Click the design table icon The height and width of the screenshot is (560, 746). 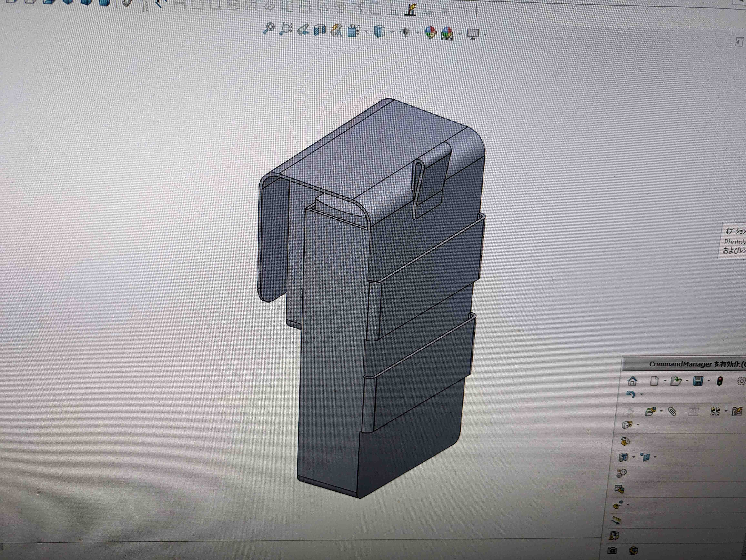click(620, 489)
